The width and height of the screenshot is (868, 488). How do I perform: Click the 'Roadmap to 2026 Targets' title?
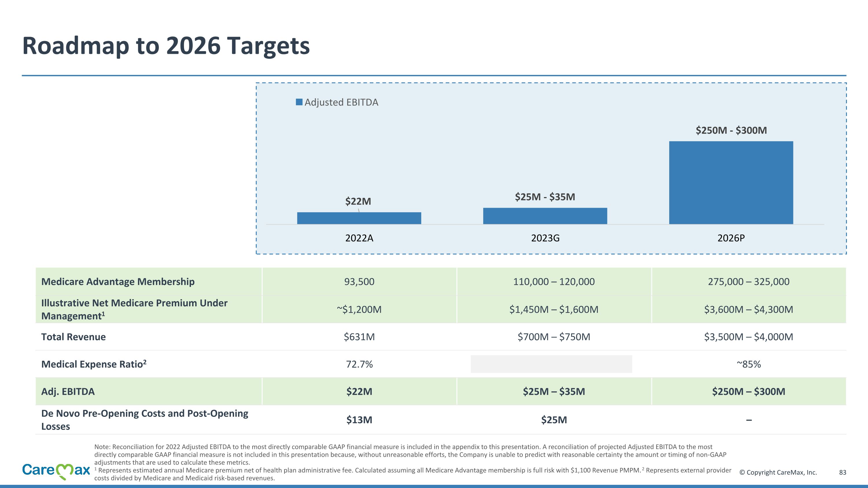click(x=166, y=46)
